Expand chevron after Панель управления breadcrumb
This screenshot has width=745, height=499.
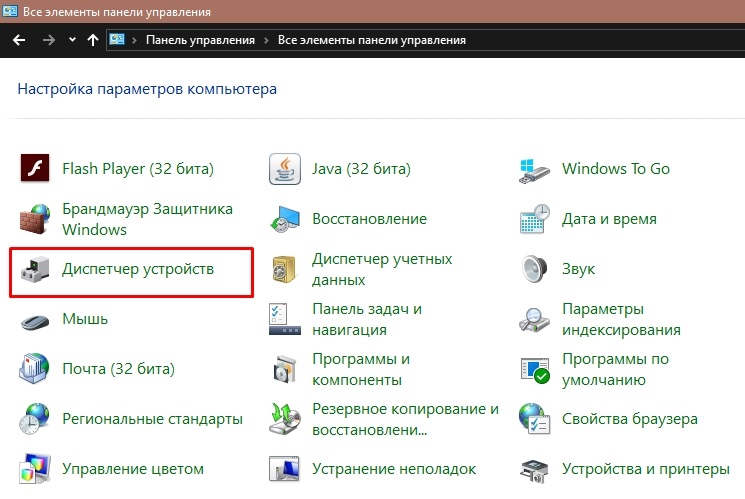(266, 40)
